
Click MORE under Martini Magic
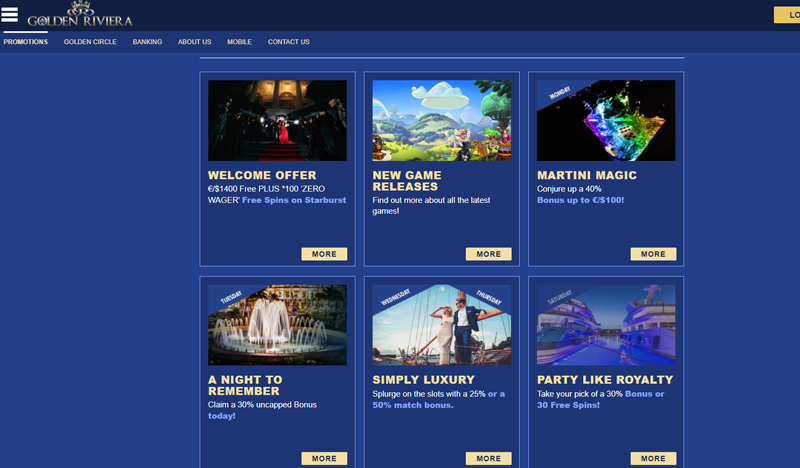point(653,254)
